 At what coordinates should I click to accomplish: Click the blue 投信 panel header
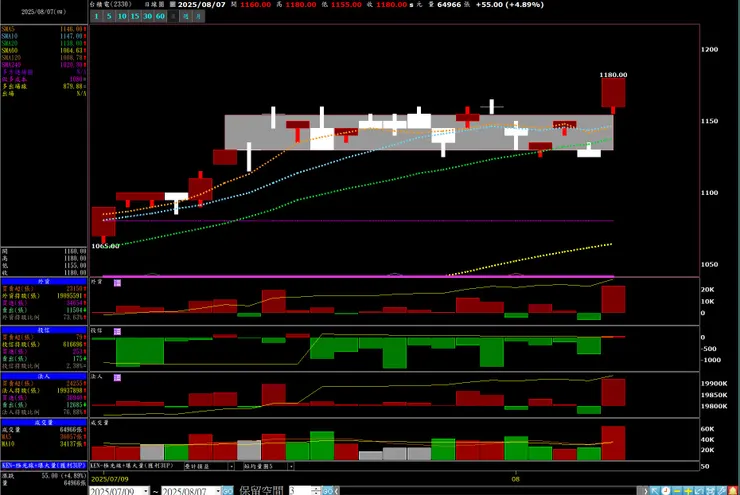[x=44, y=330]
